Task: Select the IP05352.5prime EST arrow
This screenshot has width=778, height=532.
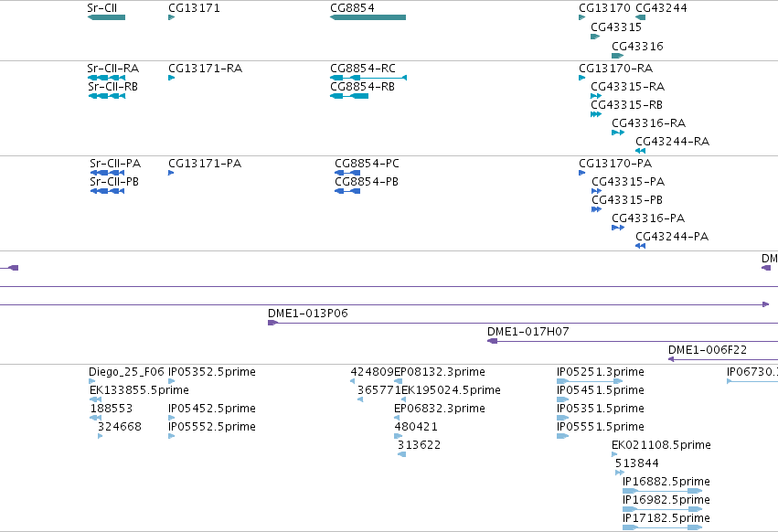Action: click(x=171, y=381)
